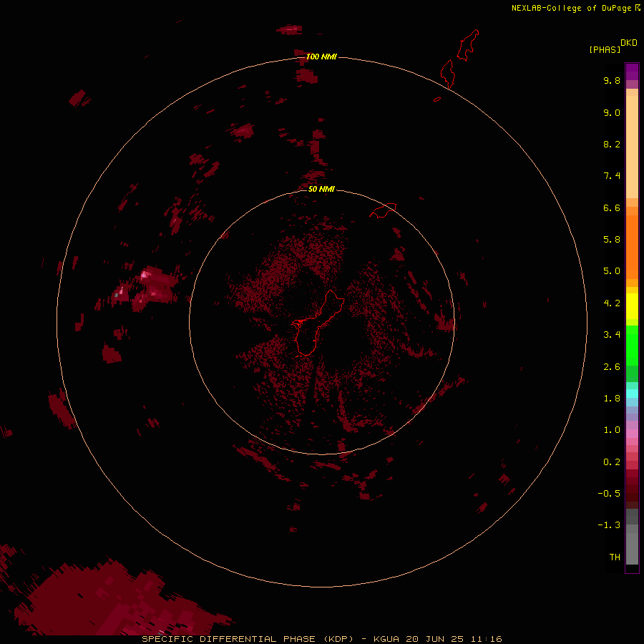Select the 1.0 scale label
The image size is (644, 644).
612,430
